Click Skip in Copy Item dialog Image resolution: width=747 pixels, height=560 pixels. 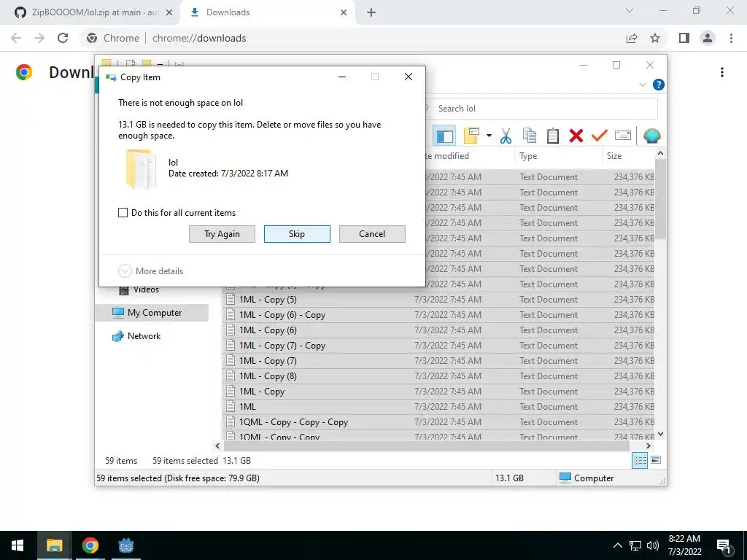point(297,234)
